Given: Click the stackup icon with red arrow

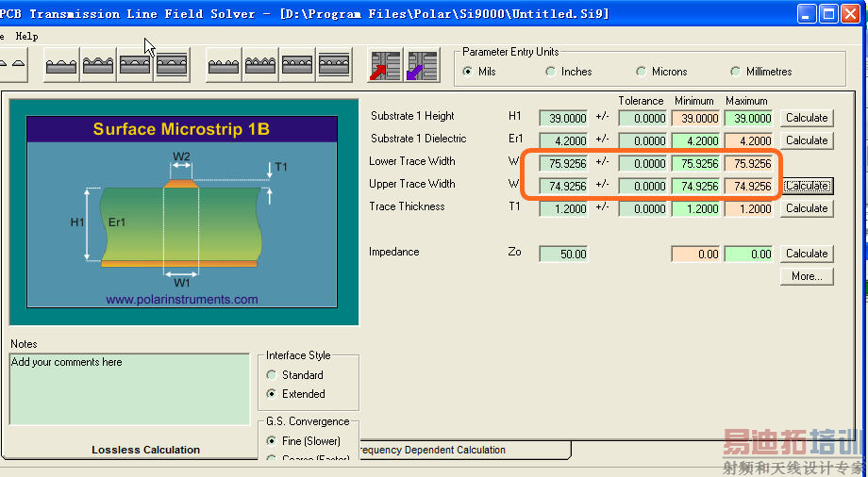Looking at the screenshot, I should pyautogui.click(x=385, y=65).
